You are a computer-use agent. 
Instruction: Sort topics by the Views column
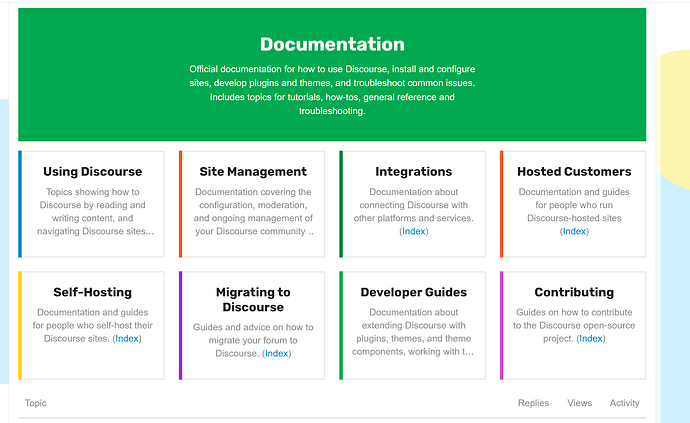(580, 403)
